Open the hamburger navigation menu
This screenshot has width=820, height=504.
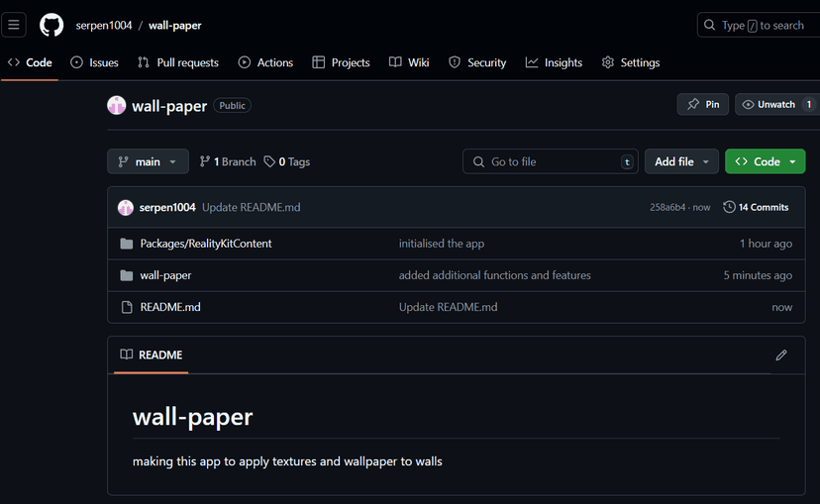click(15, 25)
